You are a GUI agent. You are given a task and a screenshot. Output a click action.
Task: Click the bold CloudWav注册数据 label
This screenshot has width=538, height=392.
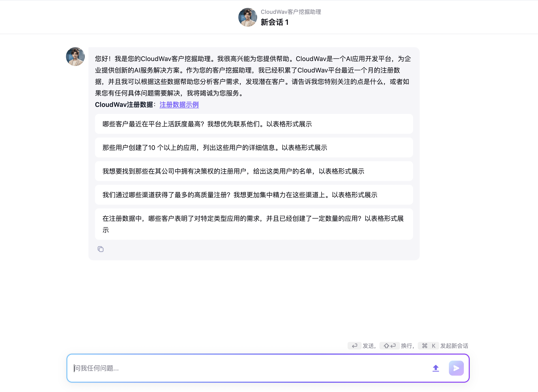point(124,105)
